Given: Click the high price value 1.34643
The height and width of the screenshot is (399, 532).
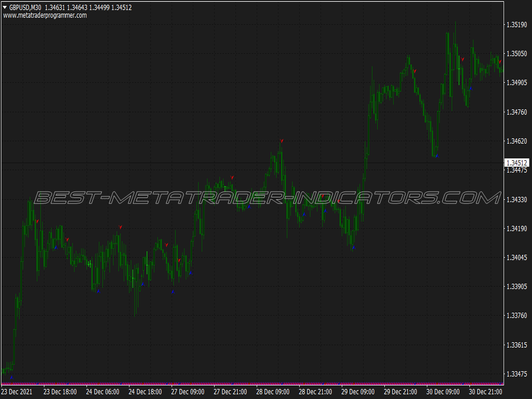Looking at the screenshot, I should tap(77, 8).
